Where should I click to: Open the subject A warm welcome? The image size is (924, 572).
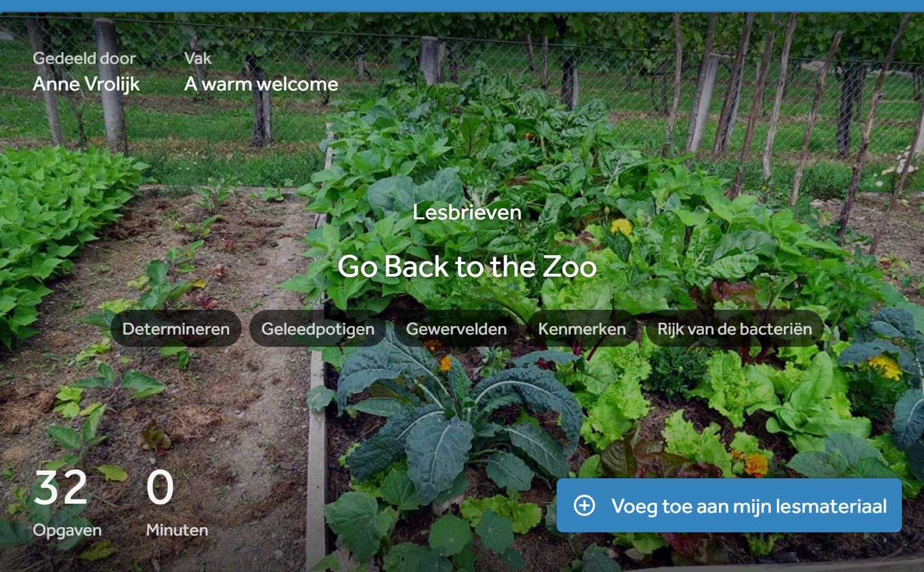(x=261, y=84)
